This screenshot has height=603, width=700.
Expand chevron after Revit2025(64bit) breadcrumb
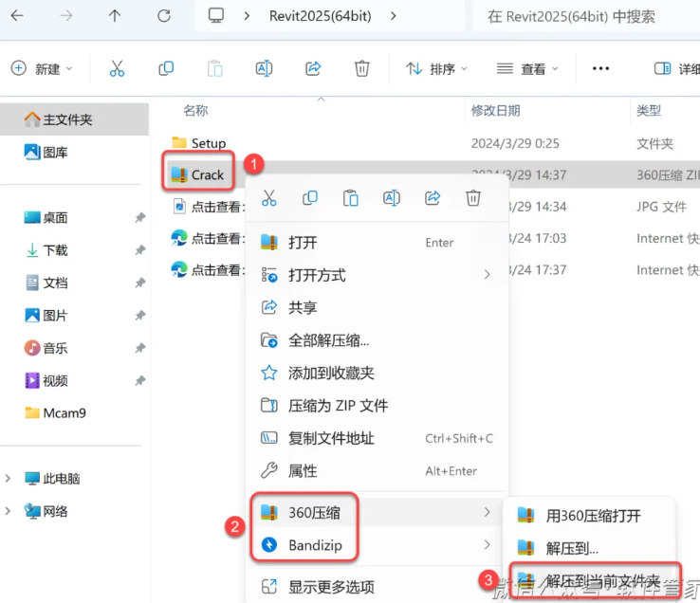click(394, 16)
